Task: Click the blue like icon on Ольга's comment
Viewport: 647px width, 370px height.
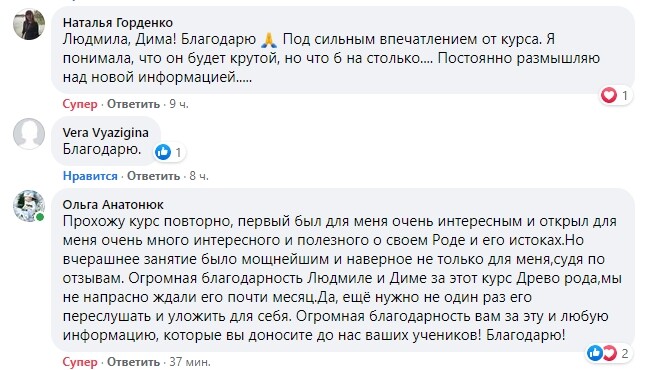Action: pyautogui.click(x=595, y=353)
